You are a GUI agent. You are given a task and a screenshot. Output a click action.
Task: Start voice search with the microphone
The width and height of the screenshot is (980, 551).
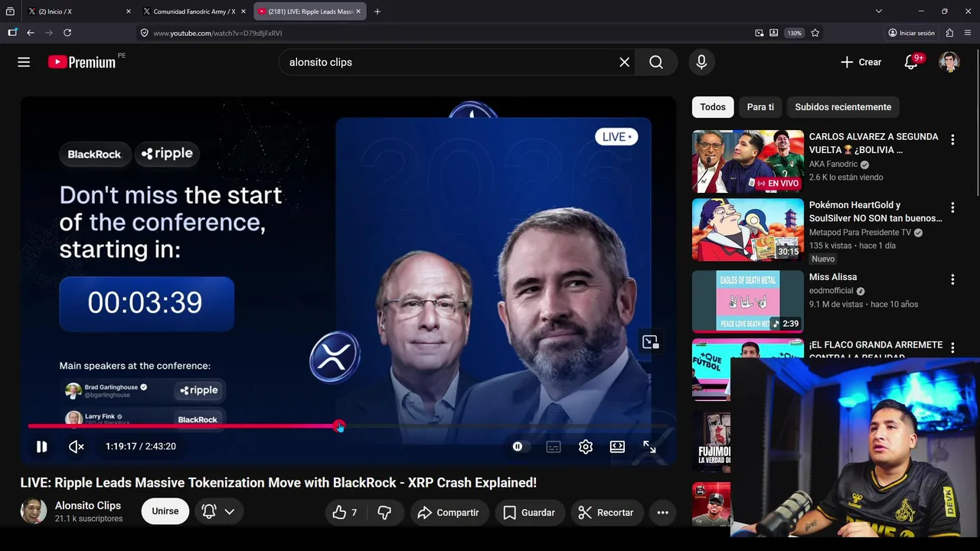coord(701,62)
